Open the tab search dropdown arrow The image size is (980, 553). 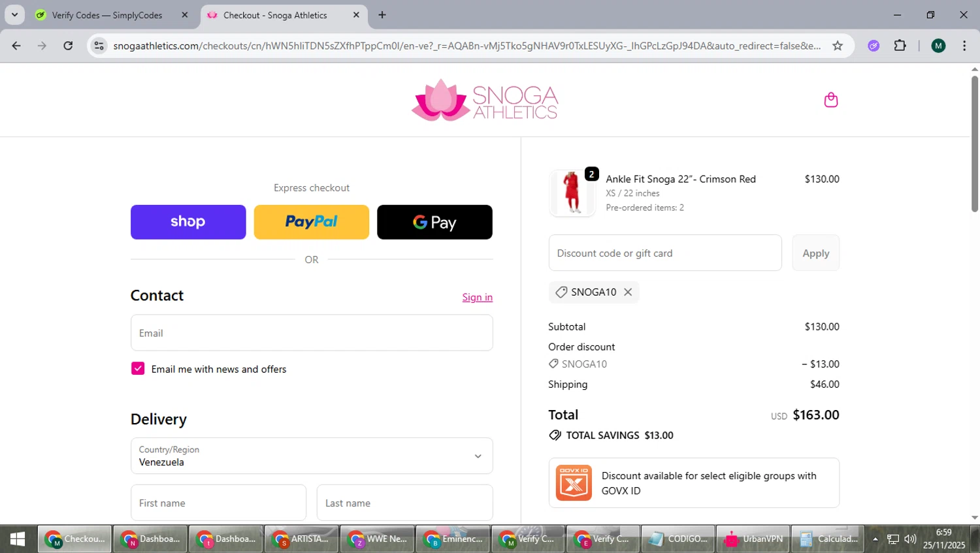click(14, 15)
